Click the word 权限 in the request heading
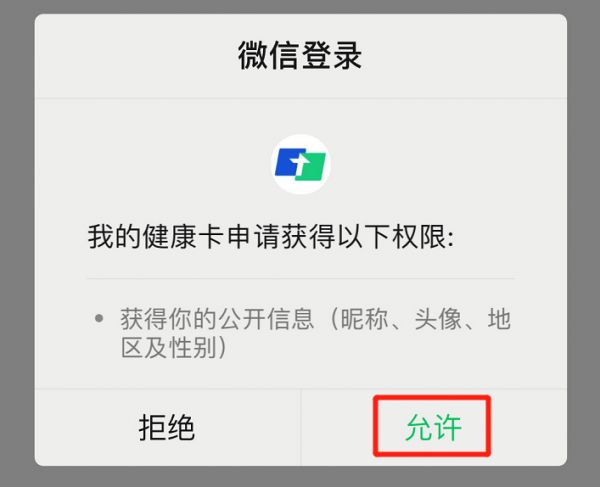Screen dimensions: 600x487 click(419, 237)
